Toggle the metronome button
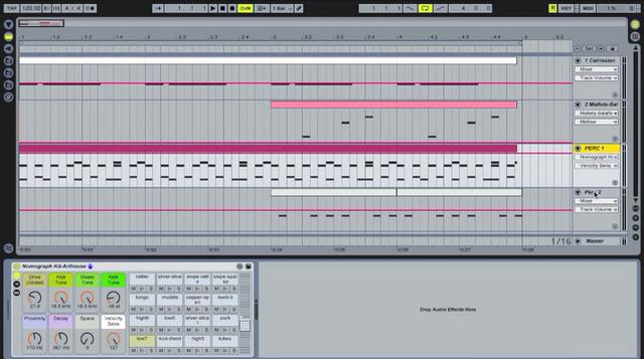 pyautogui.click(x=90, y=8)
